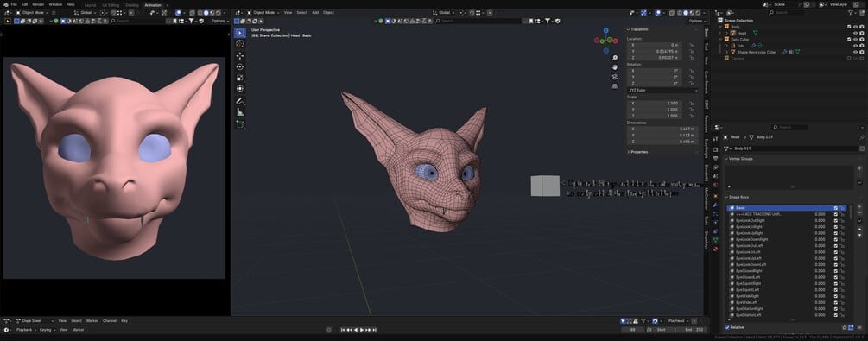
Task: Adjust EyeLookInRight shape key value slider
Action: tap(820, 226)
